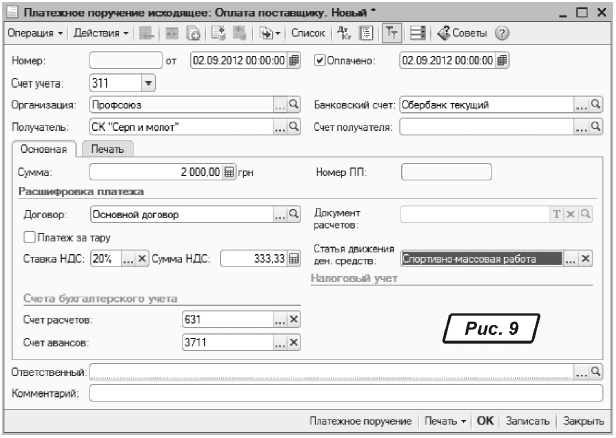Click the help question mark icon
616x438 pixels.
503,33
